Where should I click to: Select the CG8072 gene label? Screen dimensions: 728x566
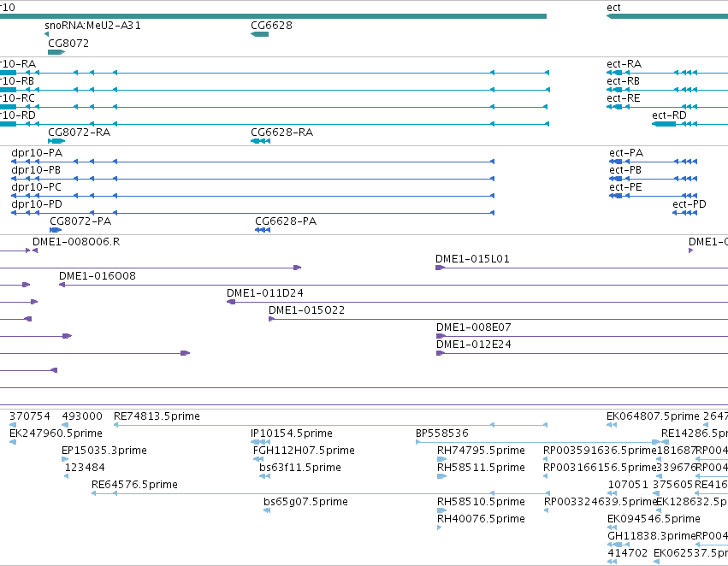[x=68, y=43]
